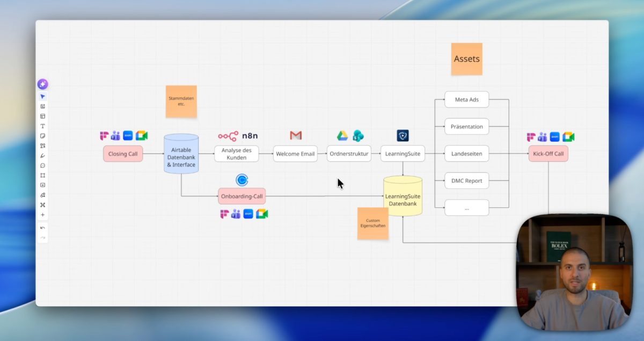This screenshot has height=341, width=644.
Task: Select the table layout tool
Action: point(42,116)
